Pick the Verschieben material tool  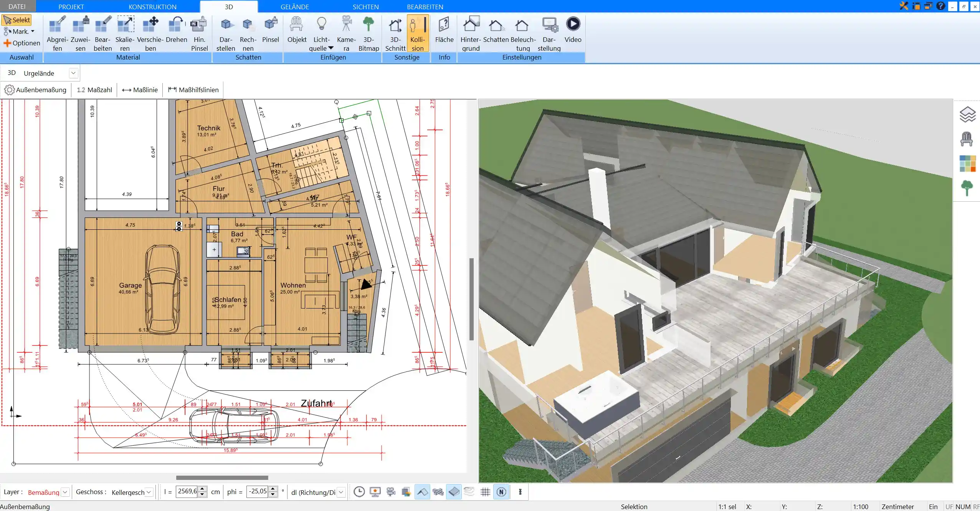coord(150,34)
